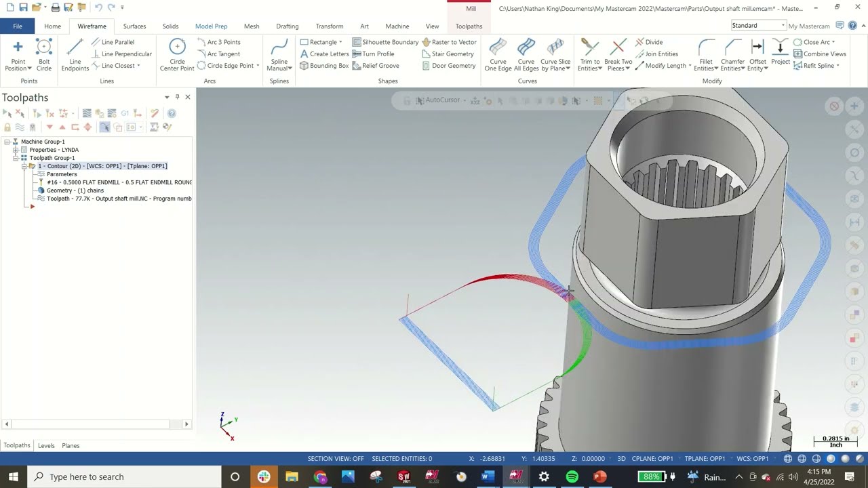Image resolution: width=868 pixels, height=488 pixels.
Task: Open the Toolpaths panel options dropdown arrow
Action: 167,97
